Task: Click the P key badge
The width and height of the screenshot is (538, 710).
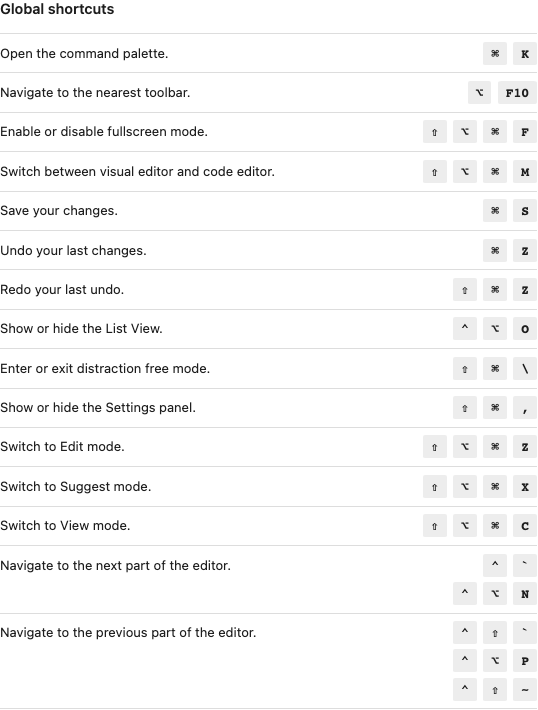Action: [525, 661]
